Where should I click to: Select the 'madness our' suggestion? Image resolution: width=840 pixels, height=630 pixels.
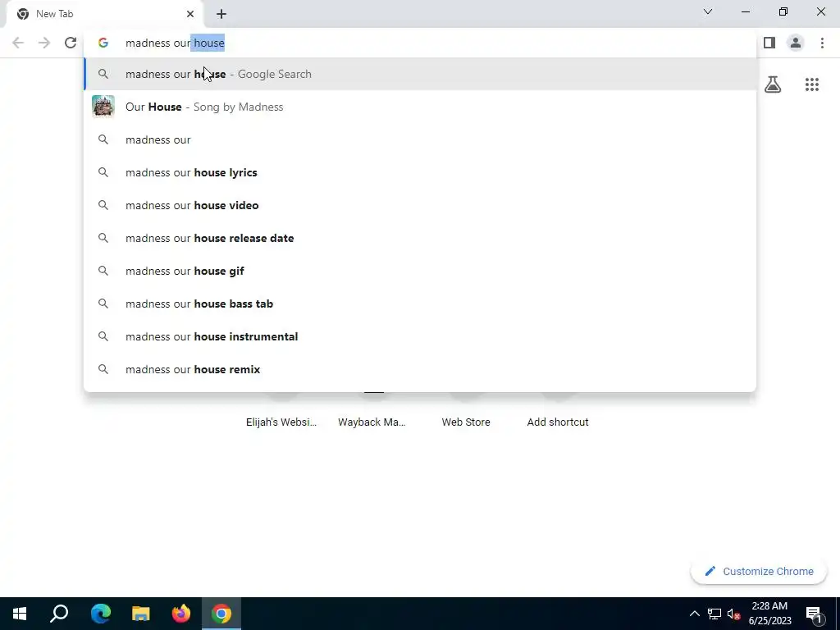pyautogui.click(x=420, y=139)
